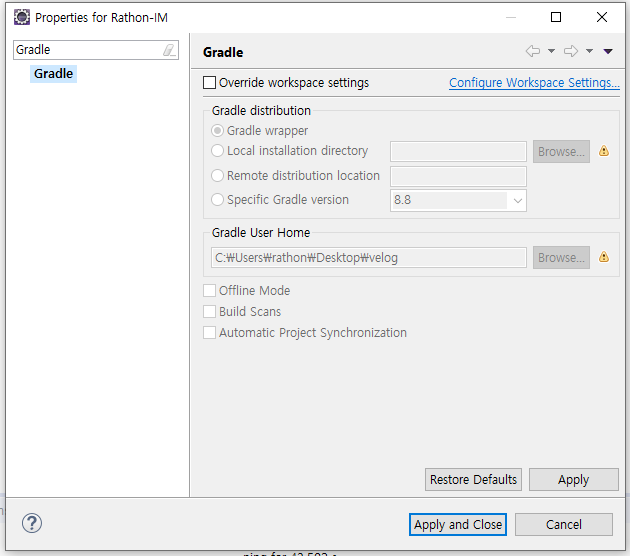Click the Apply and Close button
Viewport: 630px width, 556px height.
click(x=458, y=524)
